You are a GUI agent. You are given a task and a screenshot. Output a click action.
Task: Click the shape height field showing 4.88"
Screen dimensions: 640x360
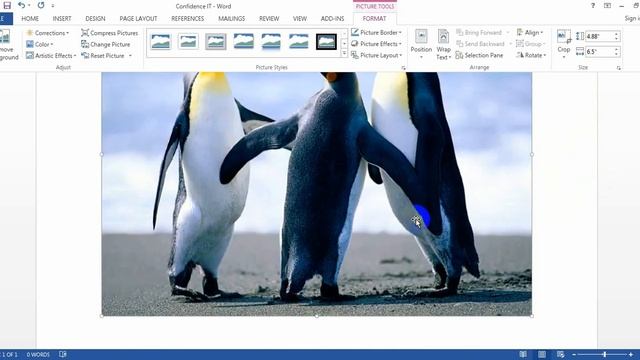point(599,36)
